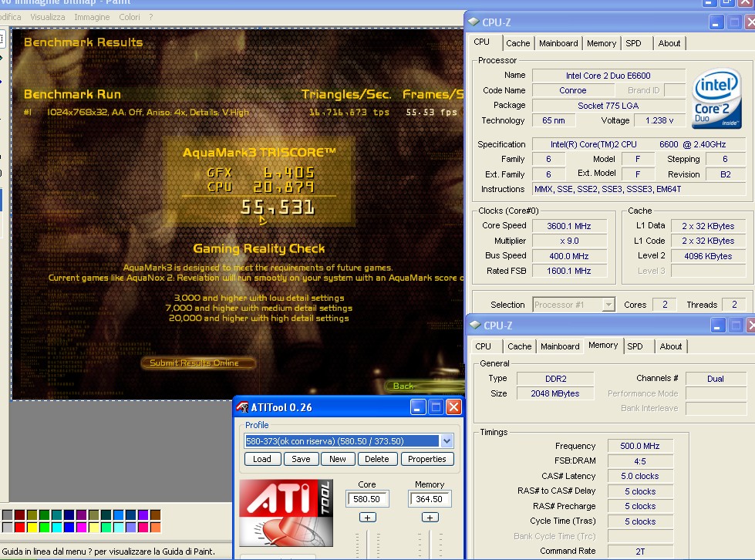Click 'Submit Results Online' in the Paint image
This screenshot has height=560, width=755.
point(198,363)
